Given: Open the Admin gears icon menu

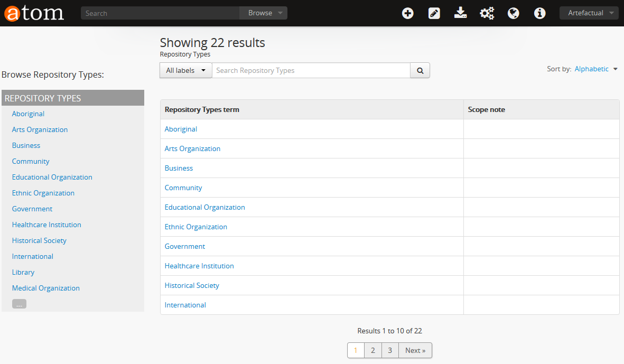Looking at the screenshot, I should point(487,13).
